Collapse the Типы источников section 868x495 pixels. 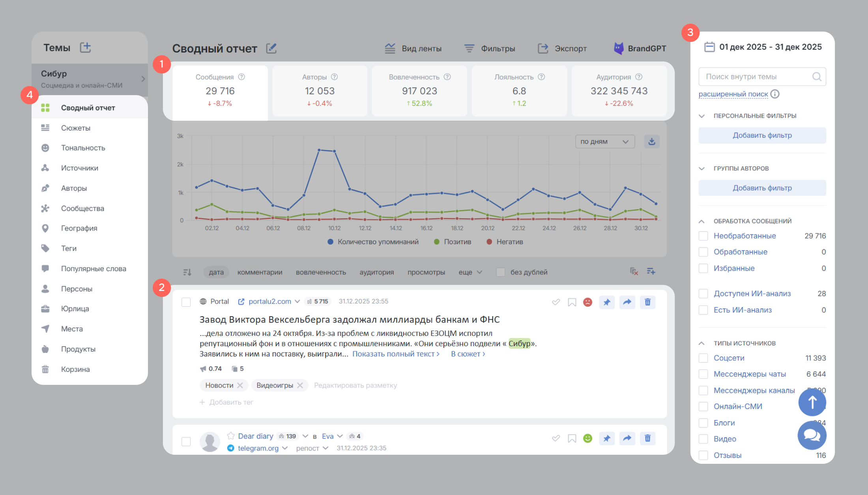pyautogui.click(x=702, y=343)
